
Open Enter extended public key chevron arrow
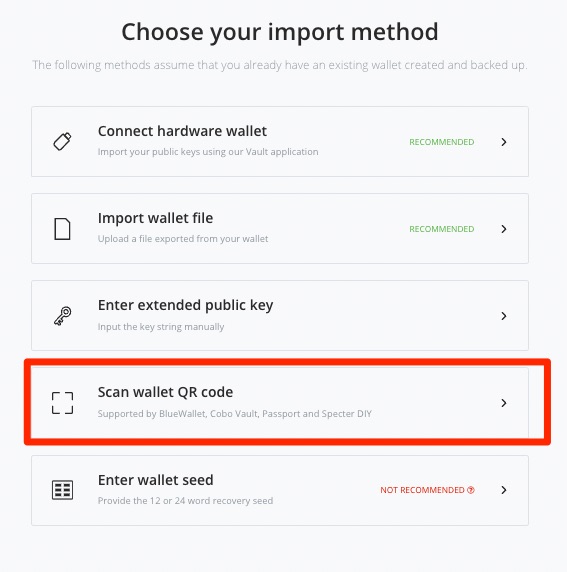click(504, 316)
